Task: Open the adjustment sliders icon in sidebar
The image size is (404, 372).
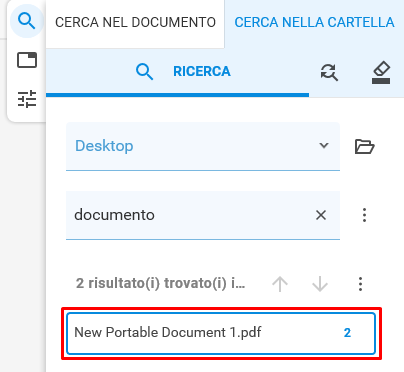Action: click(27, 99)
